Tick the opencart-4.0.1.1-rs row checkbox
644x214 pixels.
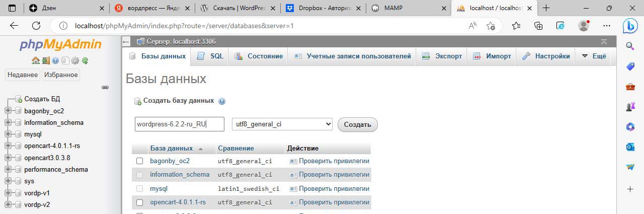point(140,202)
